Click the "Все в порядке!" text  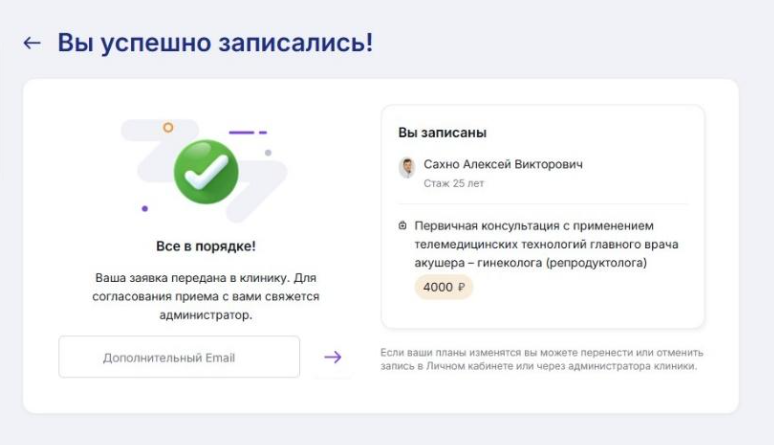pos(205,246)
